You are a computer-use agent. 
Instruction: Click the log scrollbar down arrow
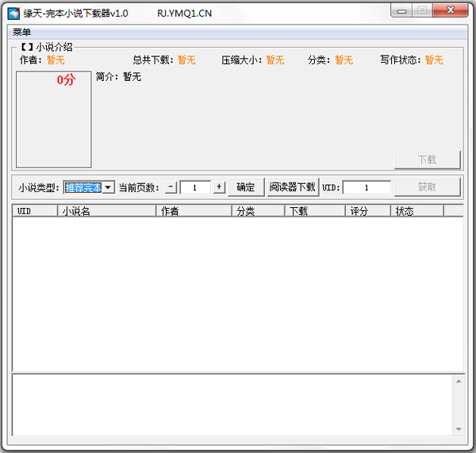459,429
